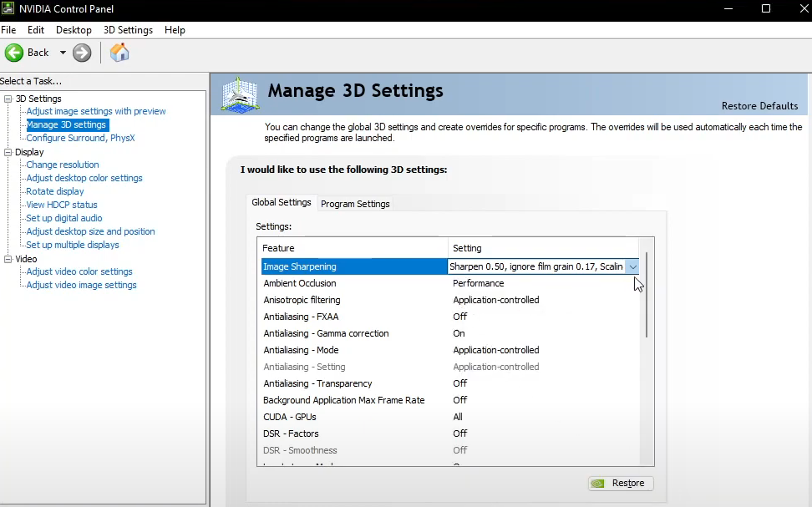Click the Restore button

(621, 483)
